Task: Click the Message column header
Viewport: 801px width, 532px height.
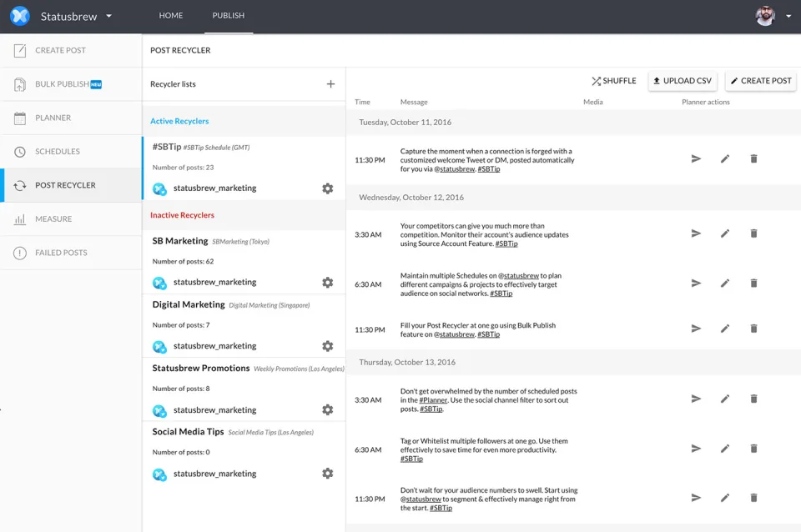Action: (x=414, y=102)
